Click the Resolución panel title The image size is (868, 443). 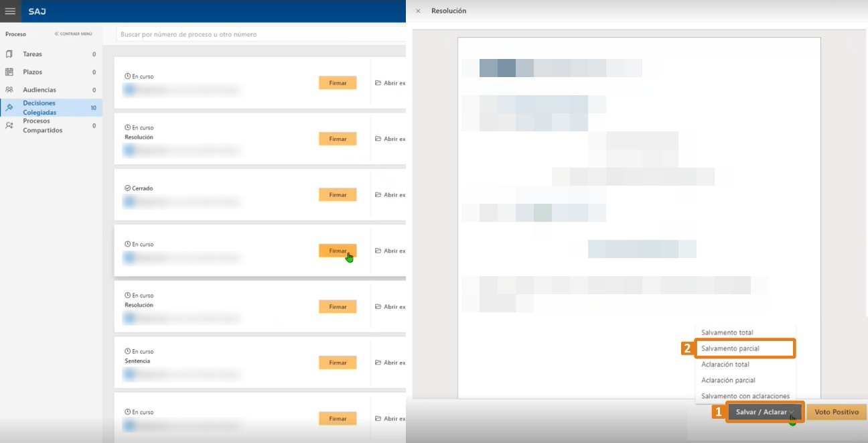(449, 11)
